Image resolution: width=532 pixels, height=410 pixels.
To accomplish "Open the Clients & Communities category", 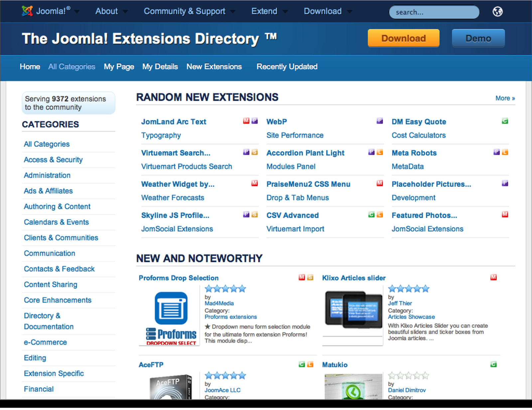I will pyautogui.click(x=61, y=238).
